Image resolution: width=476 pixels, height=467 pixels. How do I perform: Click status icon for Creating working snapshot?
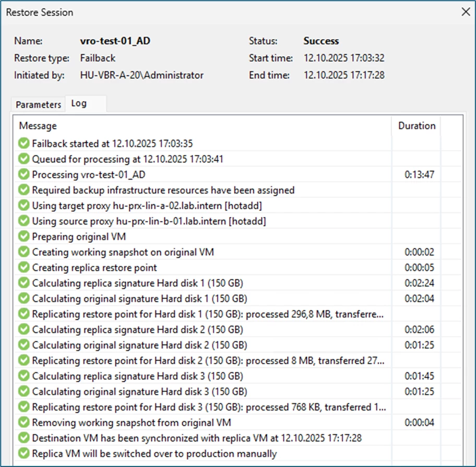pyautogui.click(x=23, y=252)
